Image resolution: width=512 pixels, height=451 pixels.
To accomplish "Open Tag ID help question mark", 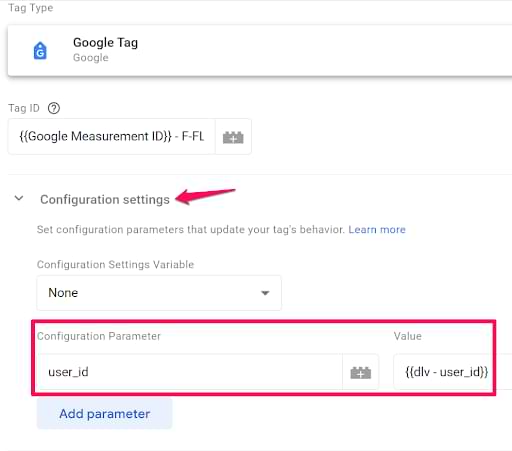I will point(54,108).
